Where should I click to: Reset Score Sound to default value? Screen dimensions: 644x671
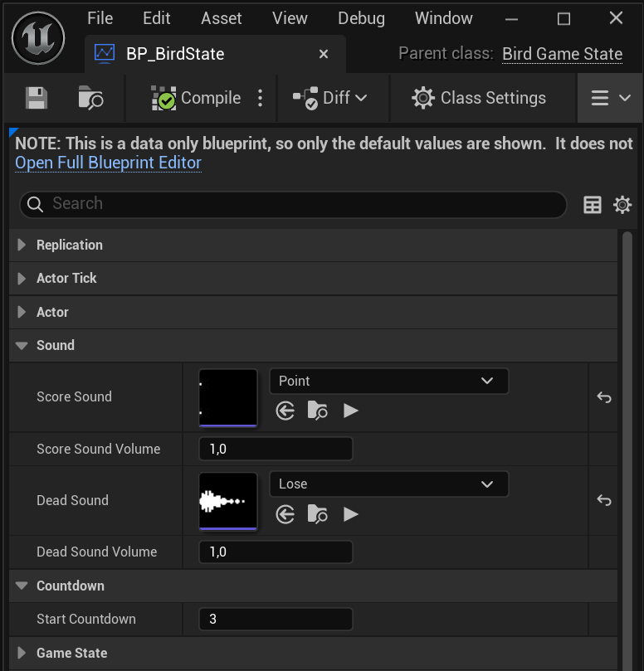point(604,397)
